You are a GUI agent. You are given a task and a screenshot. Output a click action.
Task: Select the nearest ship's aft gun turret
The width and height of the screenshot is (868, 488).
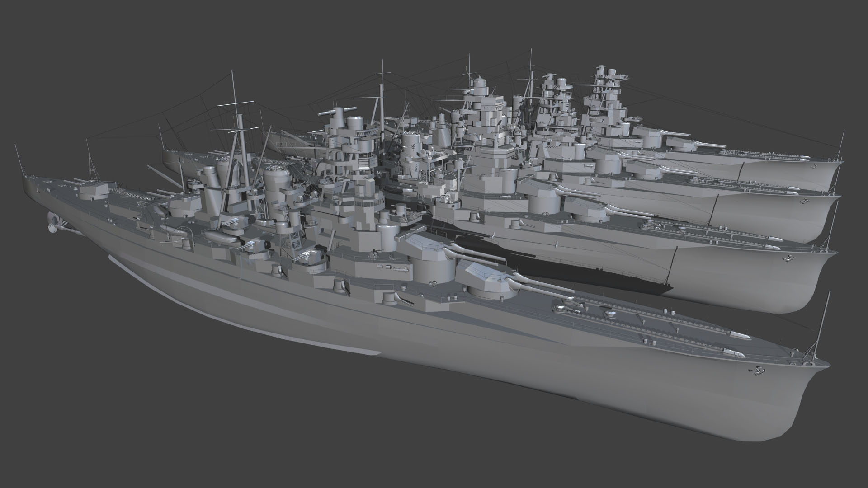94,191
